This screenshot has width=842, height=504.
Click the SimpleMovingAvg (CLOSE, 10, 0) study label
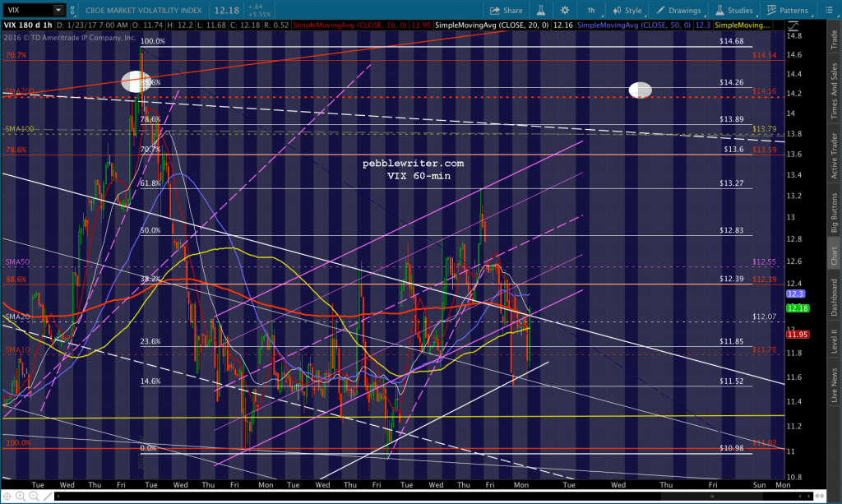pyautogui.click(x=349, y=25)
